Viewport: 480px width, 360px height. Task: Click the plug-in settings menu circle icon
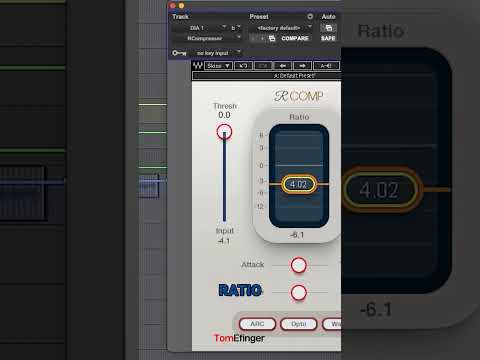pos(310,16)
